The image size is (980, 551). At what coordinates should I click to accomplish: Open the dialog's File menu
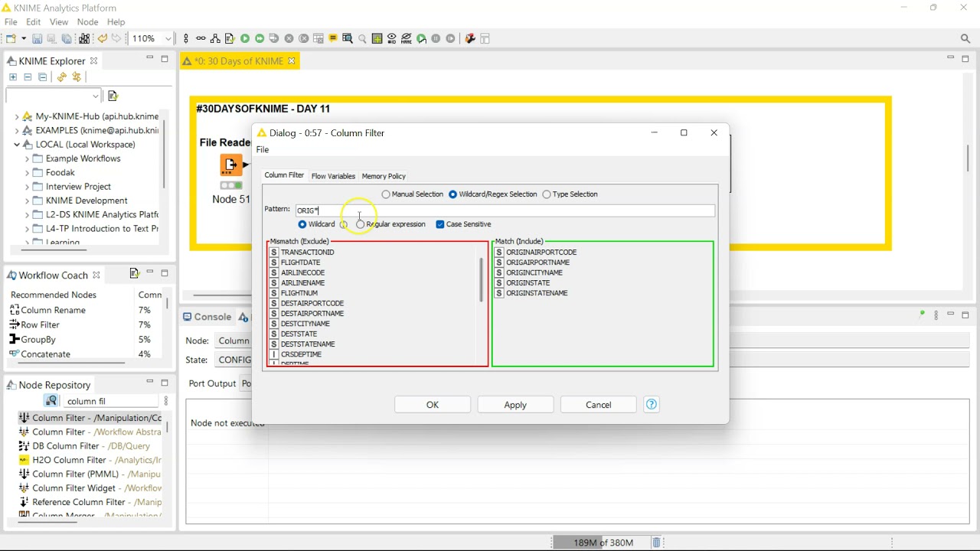coord(263,149)
